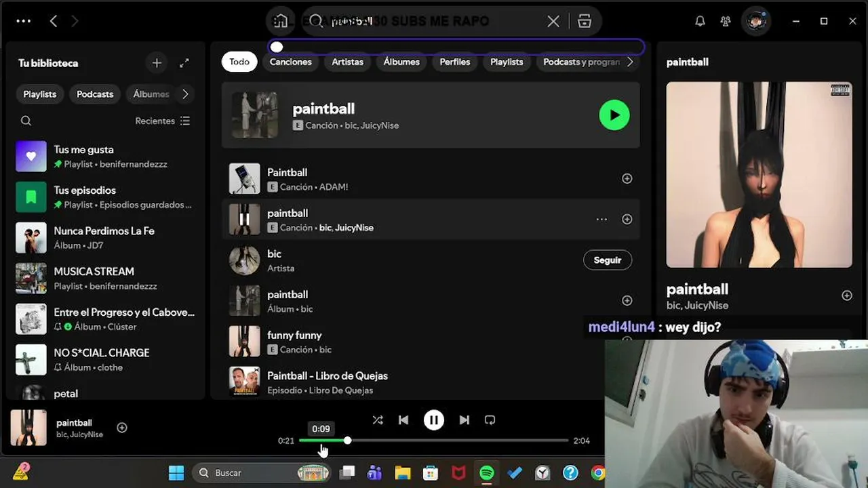
Task: Show more search filter tabs
Action: [630, 62]
